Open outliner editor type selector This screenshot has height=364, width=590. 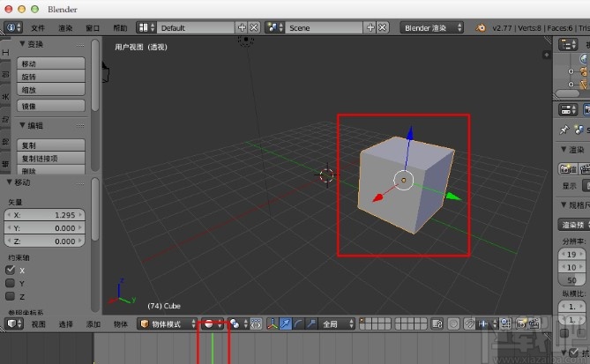click(568, 44)
